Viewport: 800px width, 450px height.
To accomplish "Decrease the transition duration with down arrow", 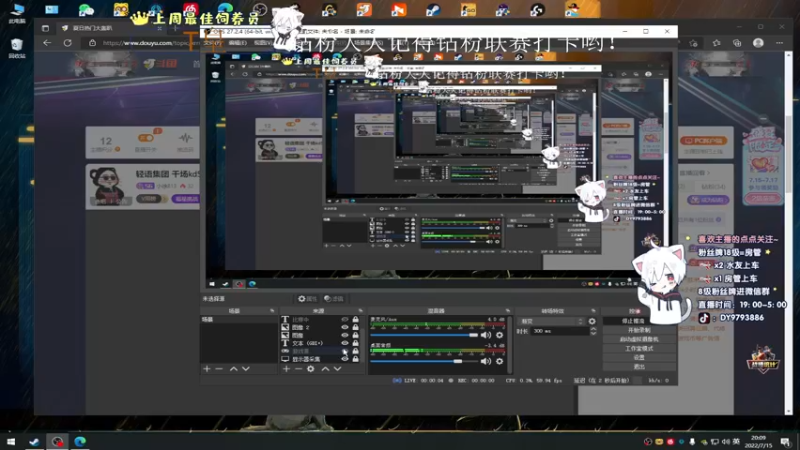I will click(x=593, y=334).
